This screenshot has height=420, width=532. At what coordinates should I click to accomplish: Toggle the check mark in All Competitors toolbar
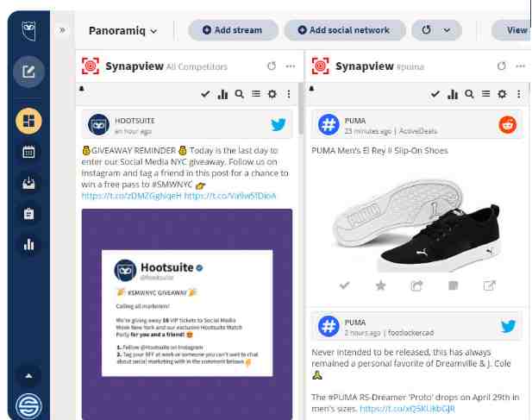click(205, 94)
